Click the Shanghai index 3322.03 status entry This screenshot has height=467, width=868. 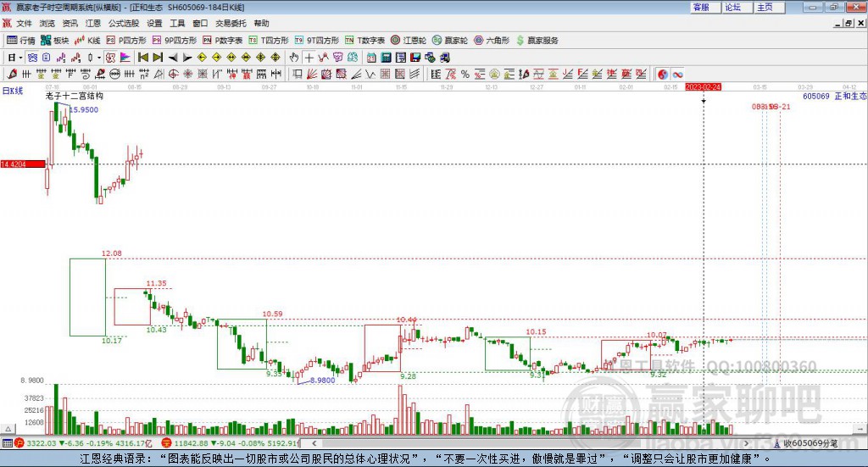[83, 443]
